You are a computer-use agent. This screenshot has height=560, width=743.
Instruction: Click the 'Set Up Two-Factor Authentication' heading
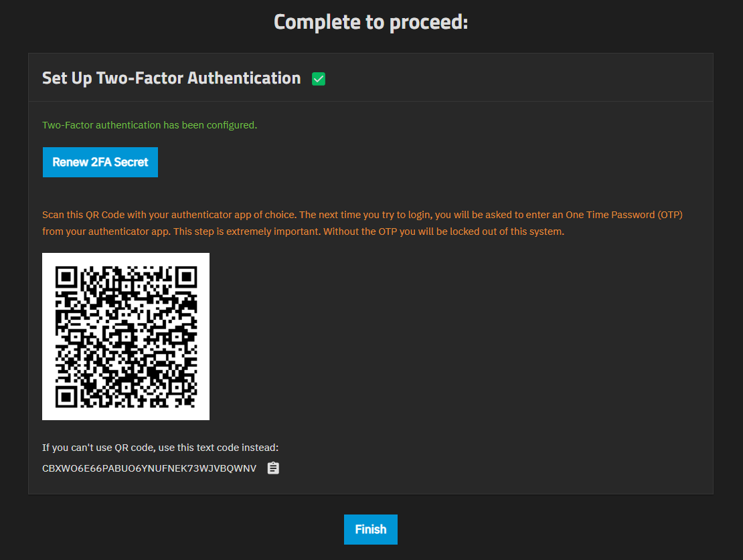pyautogui.click(x=171, y=78)
